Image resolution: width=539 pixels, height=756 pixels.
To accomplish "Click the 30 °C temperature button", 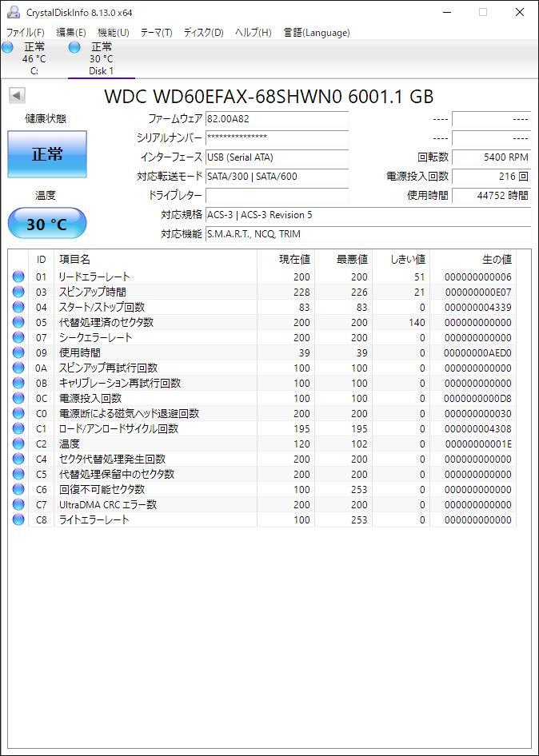I will click(47, 224).
